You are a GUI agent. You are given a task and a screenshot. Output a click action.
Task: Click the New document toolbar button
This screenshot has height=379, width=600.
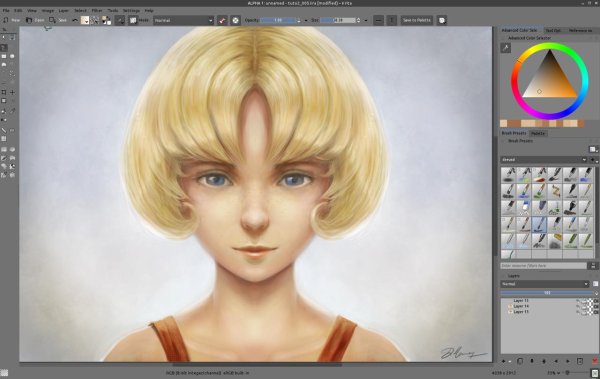pos(11,20)
